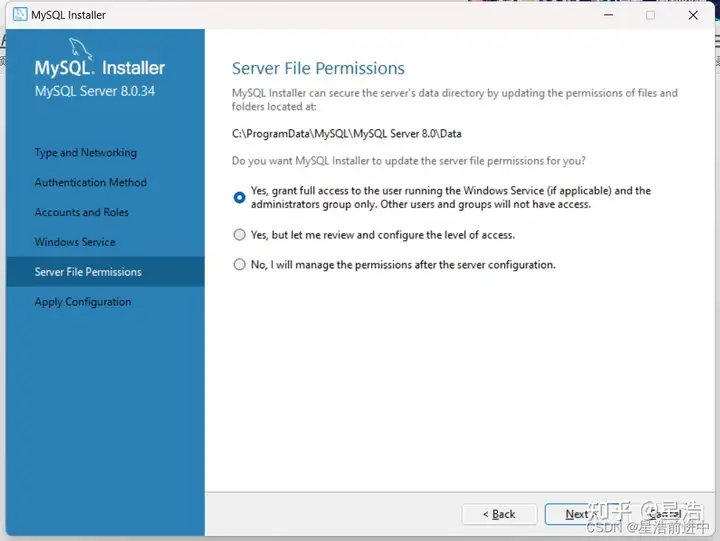Switch to the Accounts and Roles step
This screenshot has height=541, width=720.
tap(81, 212)
